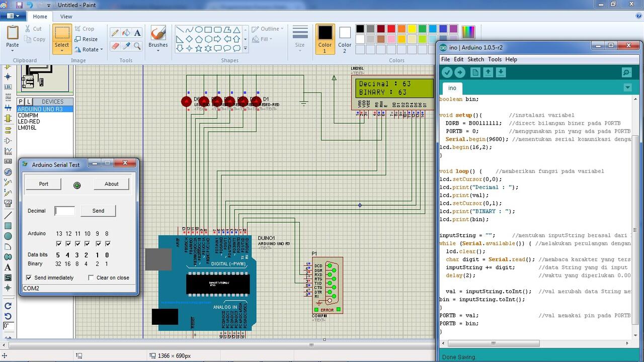
Task: Open the Brushes dropdown arrow
Action: pyautogui.click(x=158, y=50)
